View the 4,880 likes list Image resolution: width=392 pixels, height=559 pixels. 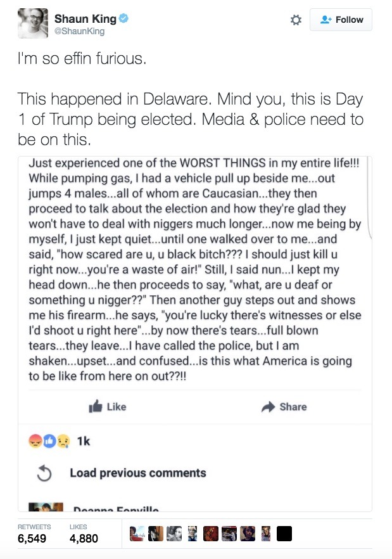83,538
